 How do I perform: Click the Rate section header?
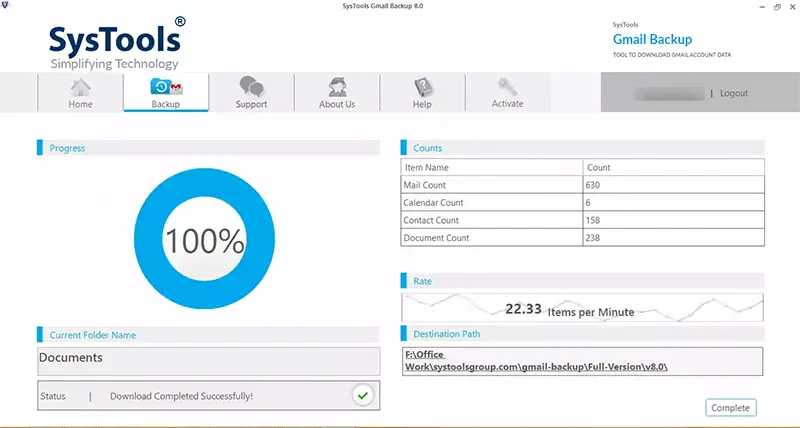pyautogui.click(x=583, y=281)
